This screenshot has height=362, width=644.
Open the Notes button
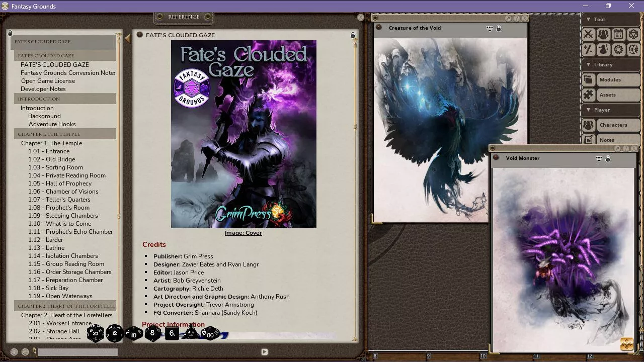click(618, 140)
